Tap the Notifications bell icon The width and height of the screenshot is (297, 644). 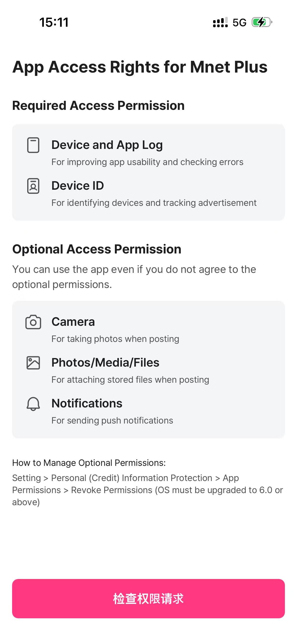(x=33, y=404)
